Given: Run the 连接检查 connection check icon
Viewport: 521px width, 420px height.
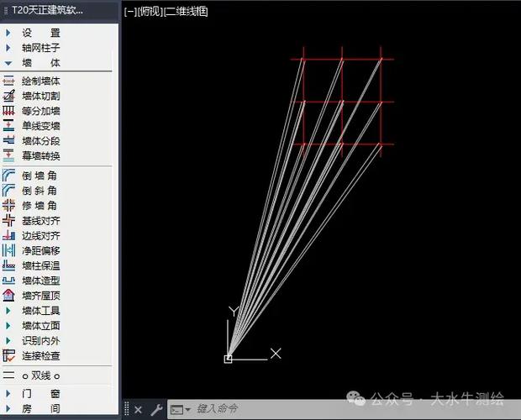Looking at the screenshot, I should click(x=8, y=355).
